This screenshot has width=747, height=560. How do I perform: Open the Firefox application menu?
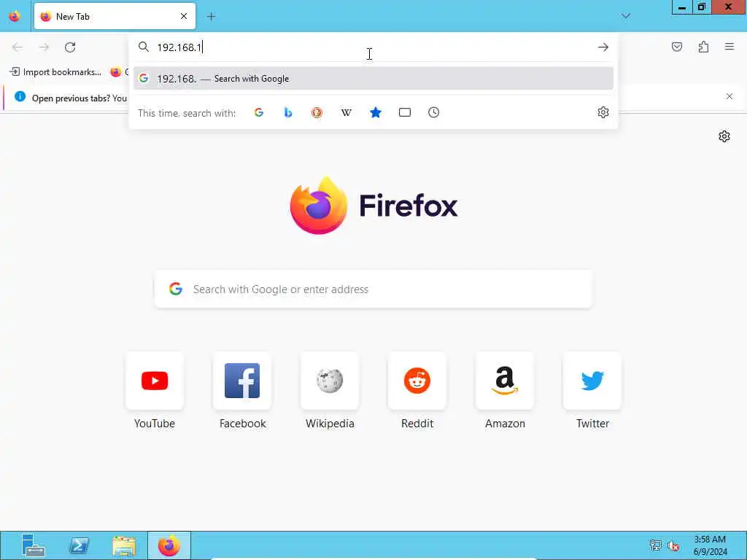pos(729,47)
